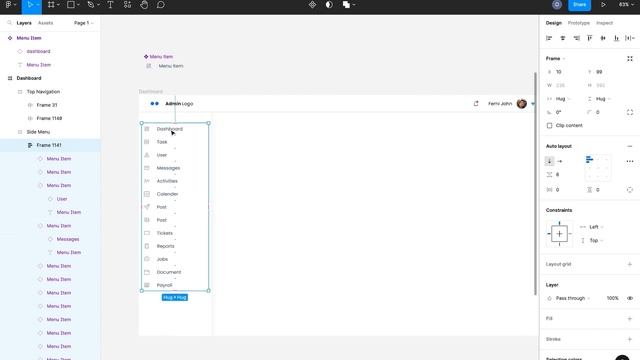Remove auto layout with minus icon

630,146
